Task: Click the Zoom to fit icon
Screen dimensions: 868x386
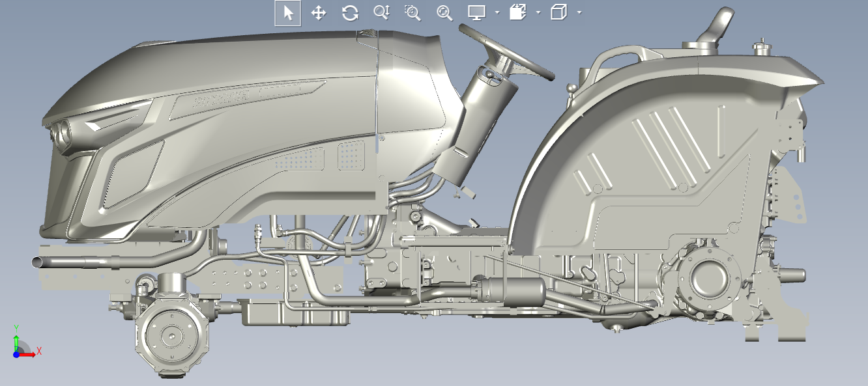Action: click(x=444, y=13)
